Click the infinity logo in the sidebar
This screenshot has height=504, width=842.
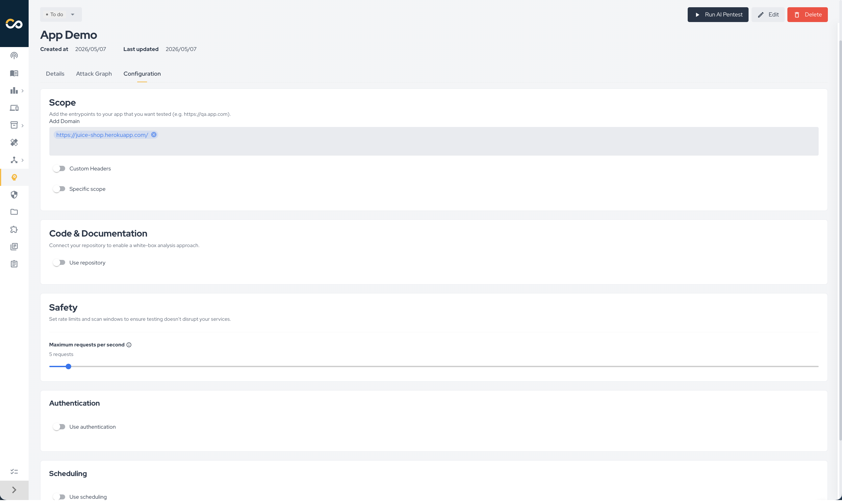[14, 24]
